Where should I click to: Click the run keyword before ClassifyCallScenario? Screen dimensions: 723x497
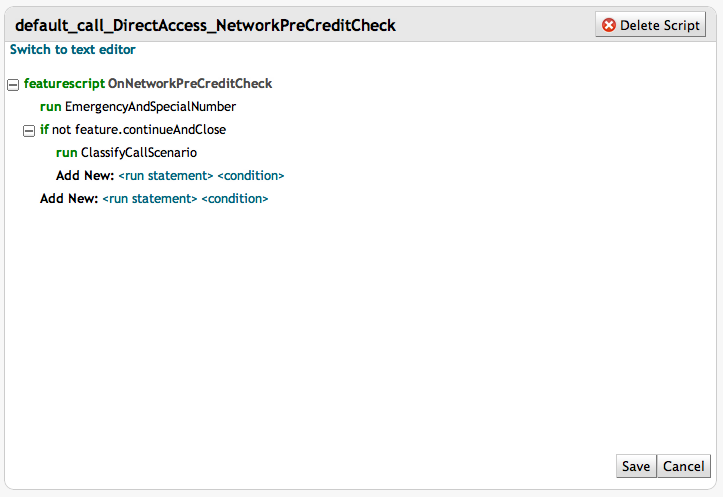[x=66, y=153]
